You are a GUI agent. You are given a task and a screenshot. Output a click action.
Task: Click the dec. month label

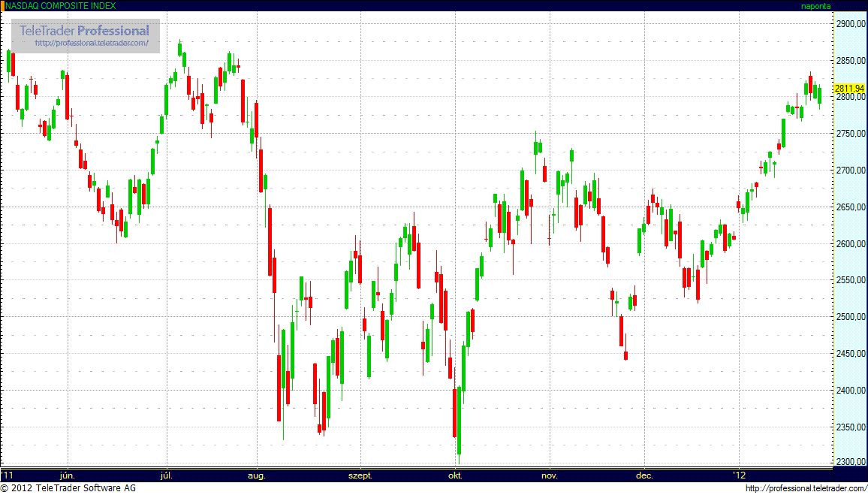[x=644, y=475]
